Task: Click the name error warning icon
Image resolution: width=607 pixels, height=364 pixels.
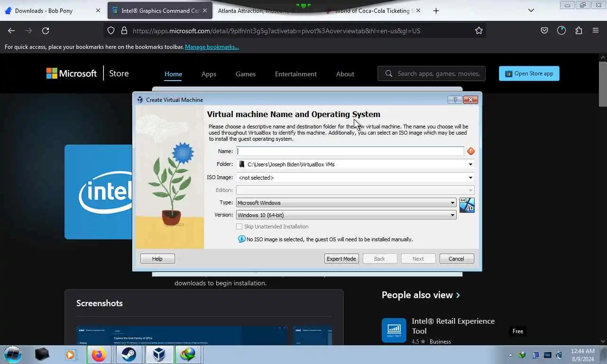Action: pos(470,151)
